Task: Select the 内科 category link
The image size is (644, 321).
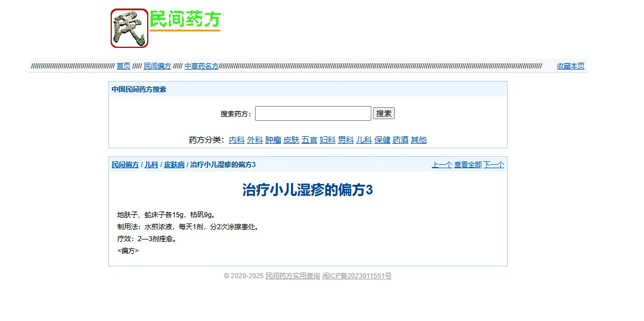Action: coord(237,140)
